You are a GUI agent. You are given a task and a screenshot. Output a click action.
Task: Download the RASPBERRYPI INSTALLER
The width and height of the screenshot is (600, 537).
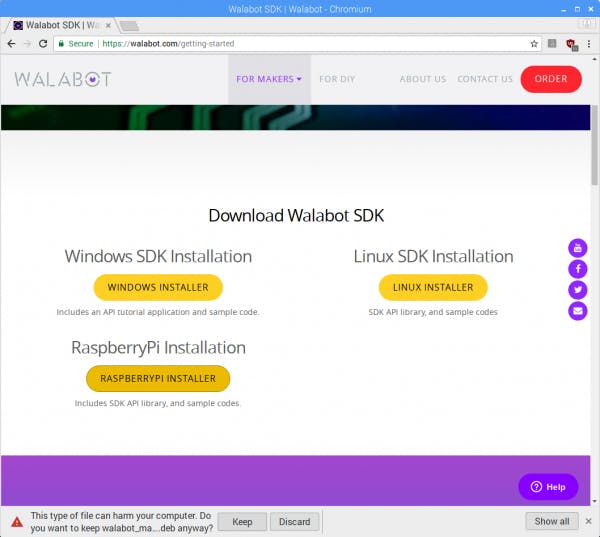tap(158, 379)
